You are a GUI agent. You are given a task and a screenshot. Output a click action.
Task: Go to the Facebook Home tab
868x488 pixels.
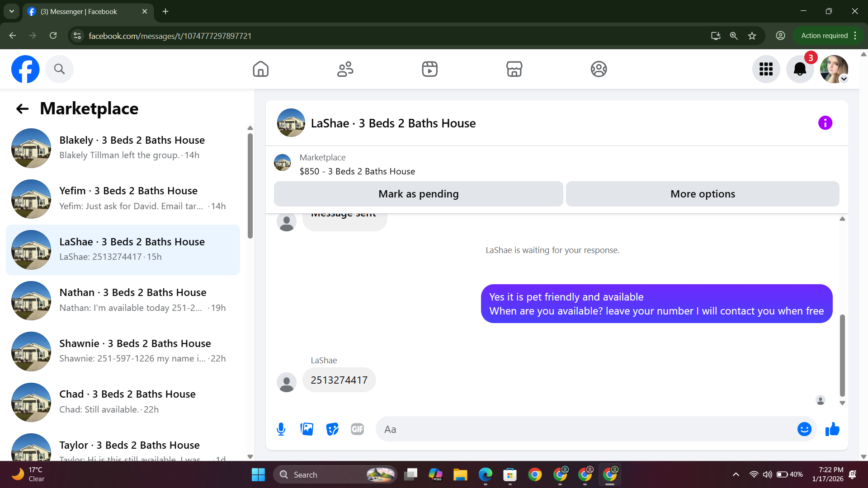(x=260, y=69)
